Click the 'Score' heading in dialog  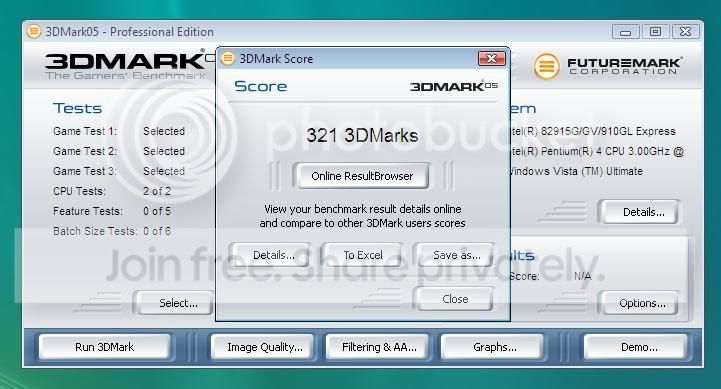pyautogui.click(x=261, y=86)
